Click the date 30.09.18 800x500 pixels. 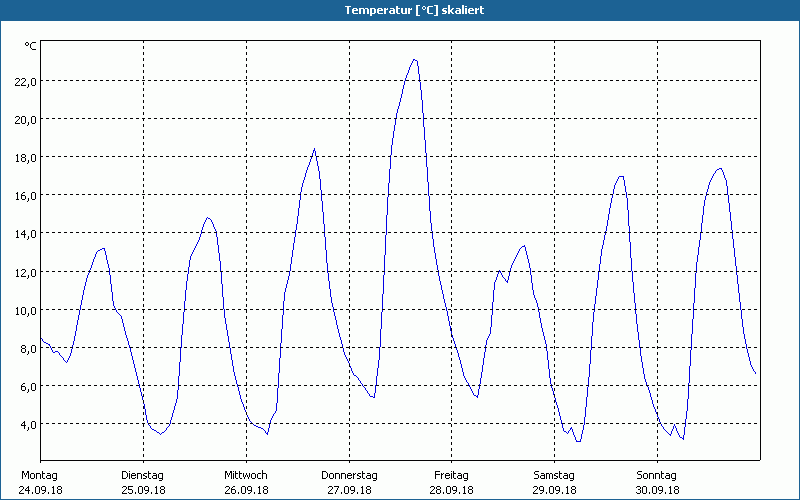click(657, 490)
